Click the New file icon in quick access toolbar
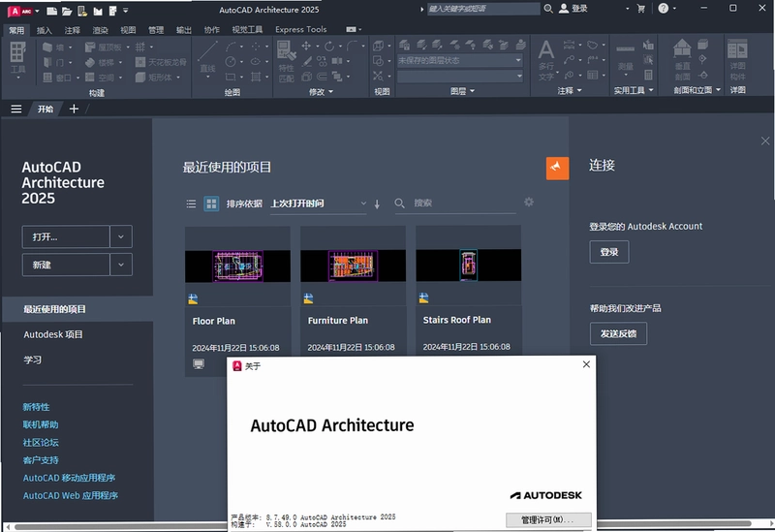The width and height of the screenshot is (775, 532). [51, 11]
